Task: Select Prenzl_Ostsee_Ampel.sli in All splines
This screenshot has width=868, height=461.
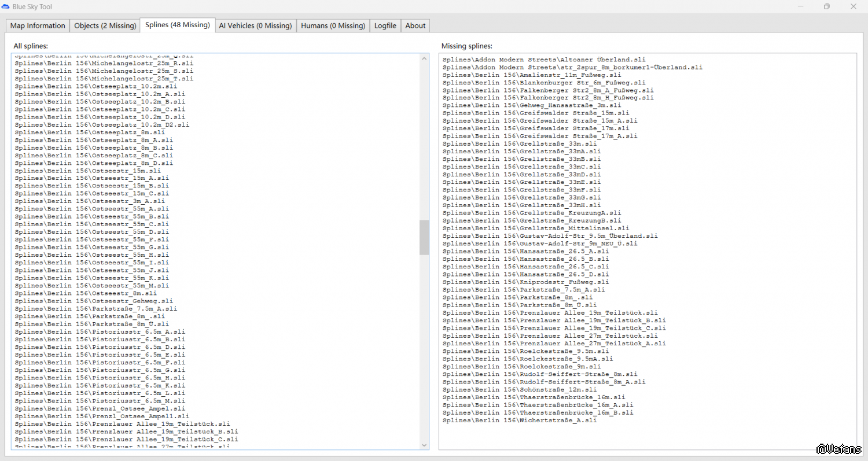Action: click(100, 408)
